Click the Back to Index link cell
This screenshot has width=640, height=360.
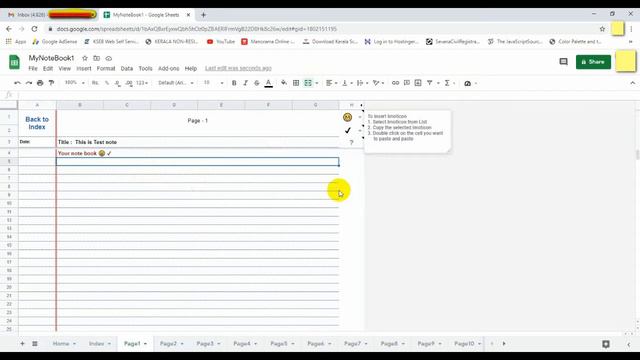coord(37,123)
